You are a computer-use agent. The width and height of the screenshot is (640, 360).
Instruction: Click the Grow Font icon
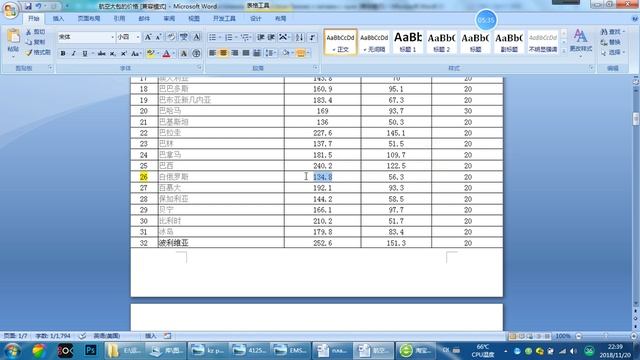click(x=148, y=37)
